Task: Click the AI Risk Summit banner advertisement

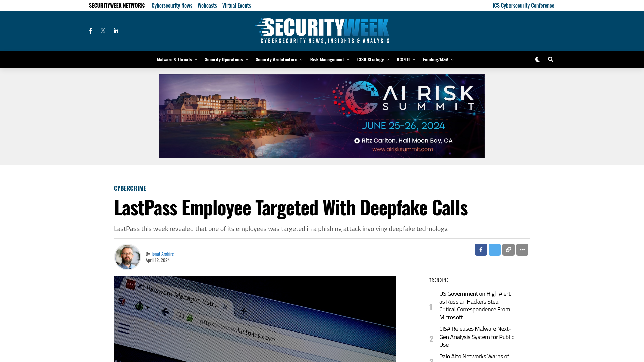Action: pos(322,116)
